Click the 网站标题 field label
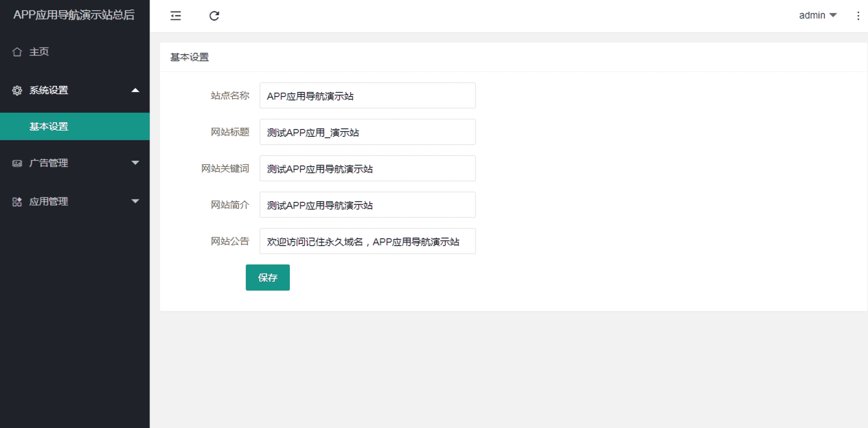The width and height of the screenshot is (868, 428). pyautogui.click(x=230, y=132)
